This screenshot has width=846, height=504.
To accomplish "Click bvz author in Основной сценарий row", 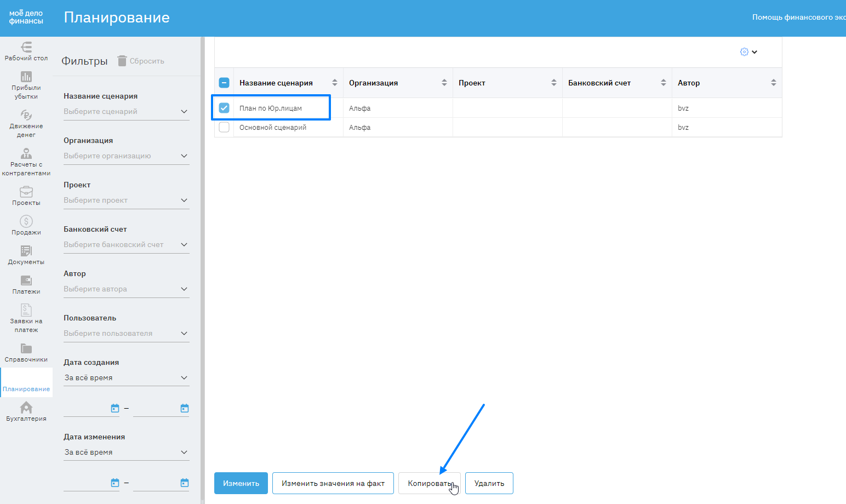I will [x=683, y=128].
